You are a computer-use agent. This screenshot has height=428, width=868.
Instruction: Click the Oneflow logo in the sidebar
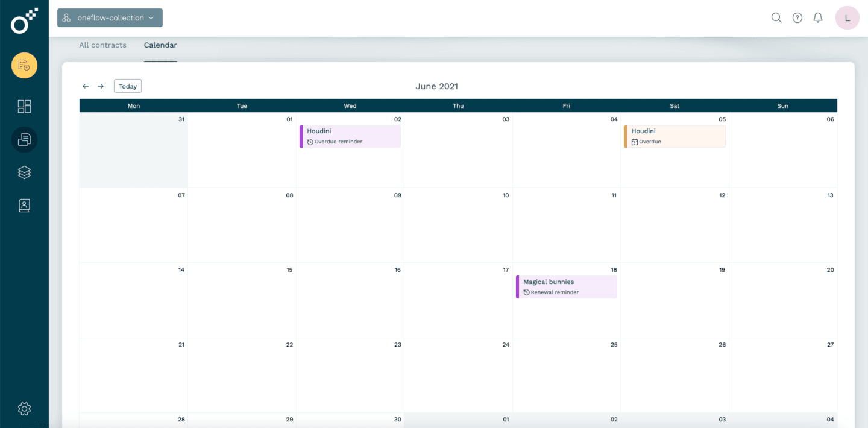24,21
